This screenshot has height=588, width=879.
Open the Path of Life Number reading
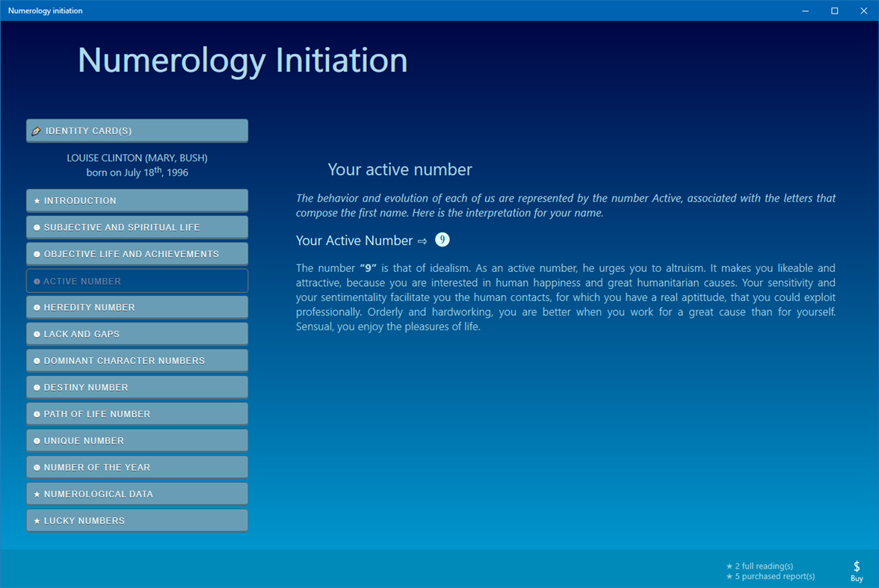[x=137, y=413]
